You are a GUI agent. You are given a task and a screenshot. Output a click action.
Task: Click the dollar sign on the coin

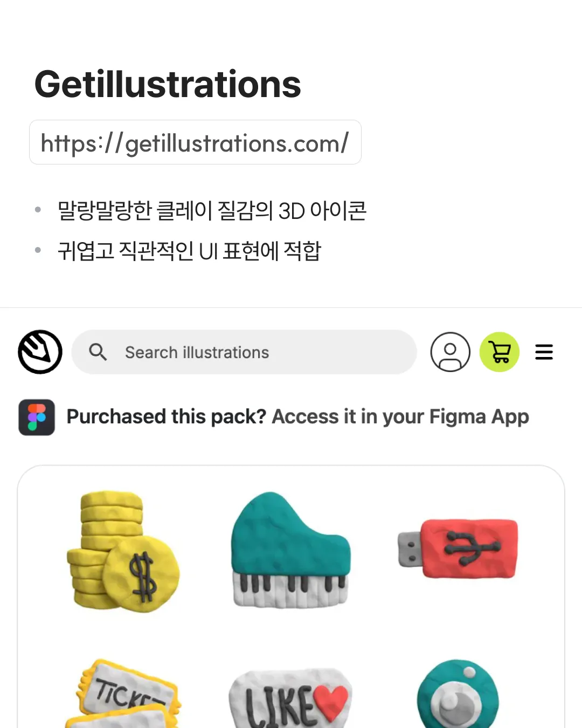(143, 577)
